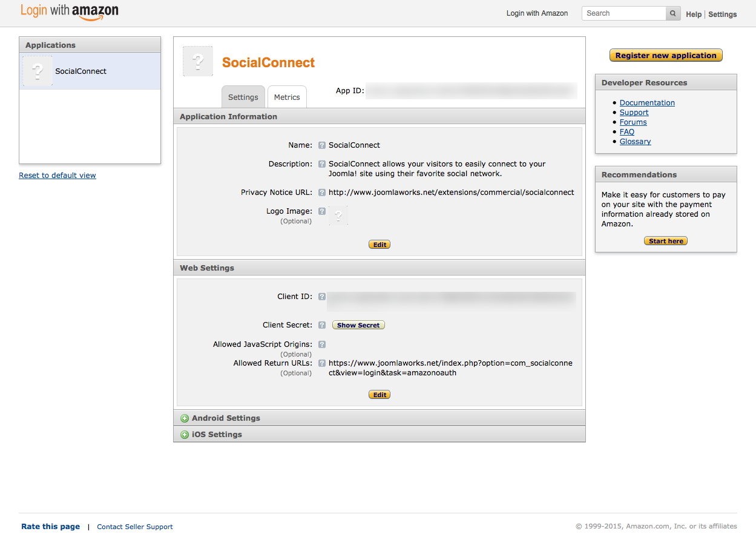Screen dimensions: 756x540
Task: Click the Recommendations panel header
Action: coord(666,175)
